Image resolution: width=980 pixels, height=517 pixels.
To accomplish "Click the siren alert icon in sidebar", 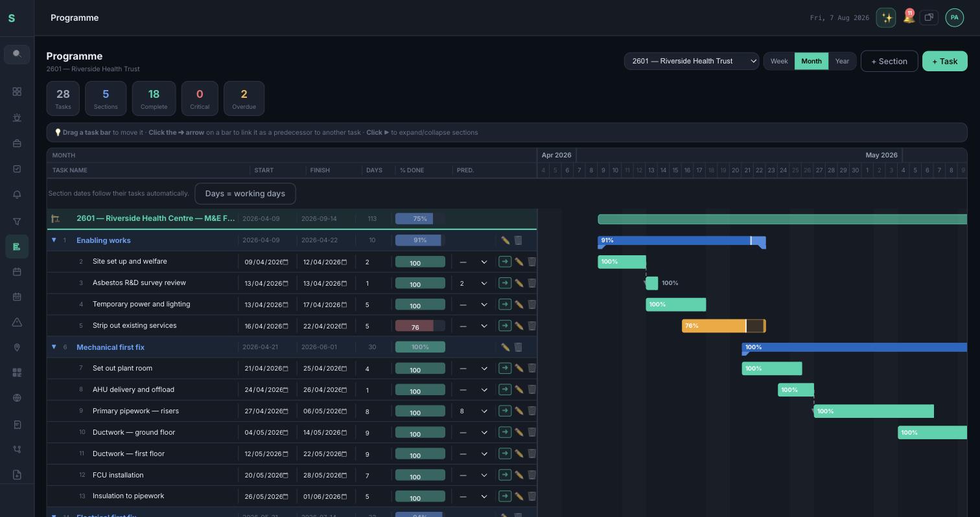I will tap(17, 118).
